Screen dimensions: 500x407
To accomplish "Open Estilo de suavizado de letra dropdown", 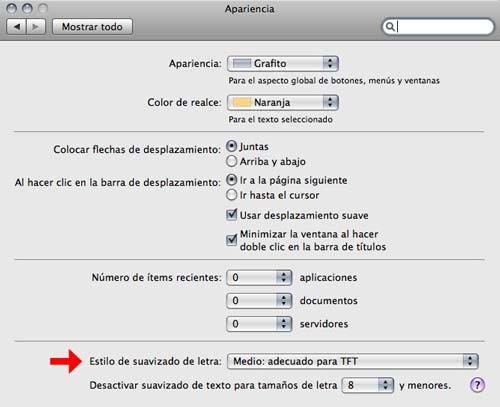I will click(353, 361).
